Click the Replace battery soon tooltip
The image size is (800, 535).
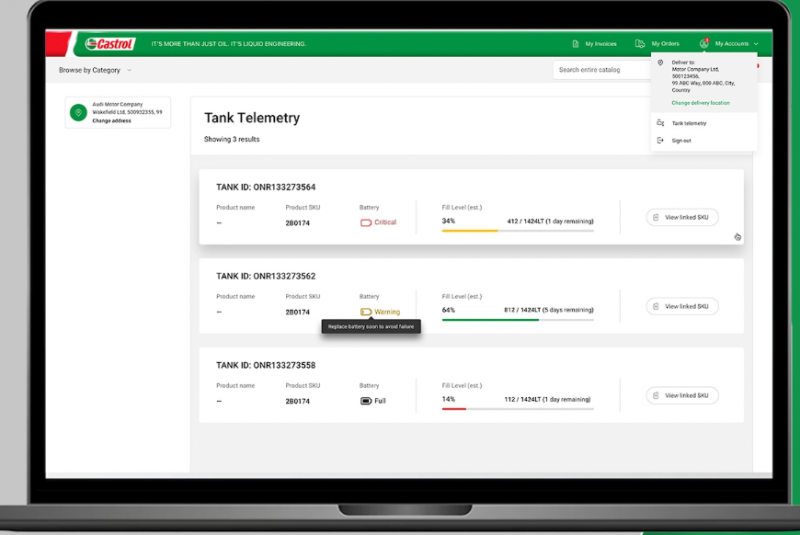click(371, 327)
